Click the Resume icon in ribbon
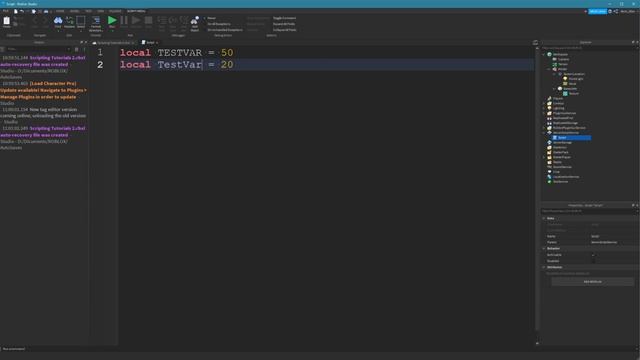 136,20
